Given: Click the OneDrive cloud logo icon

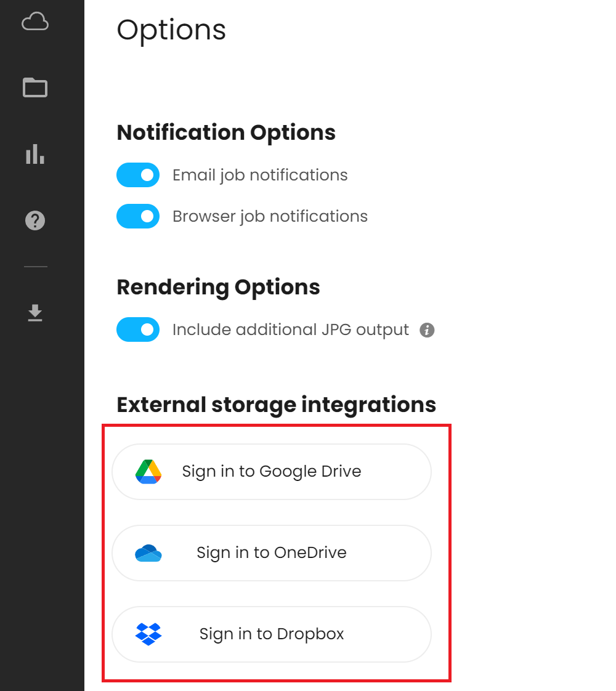Looking at the screenshot, I should [x=148, y=553].
